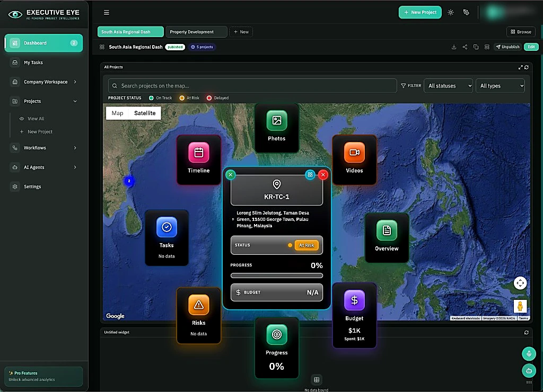
Task: Expand Company Workspace in sidebar
Action: [43, 82]
